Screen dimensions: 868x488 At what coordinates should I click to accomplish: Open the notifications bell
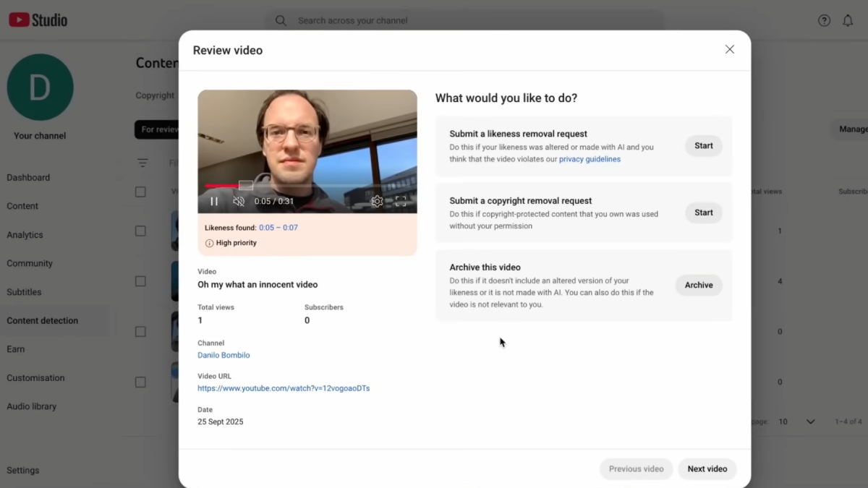pyautogui.click(x=847, y=20)
